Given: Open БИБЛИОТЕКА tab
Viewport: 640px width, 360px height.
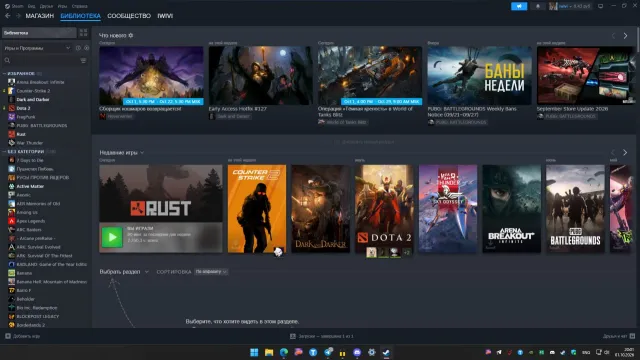Looking at the screenshot, I should pyautogui.click(x=80, y=16).
